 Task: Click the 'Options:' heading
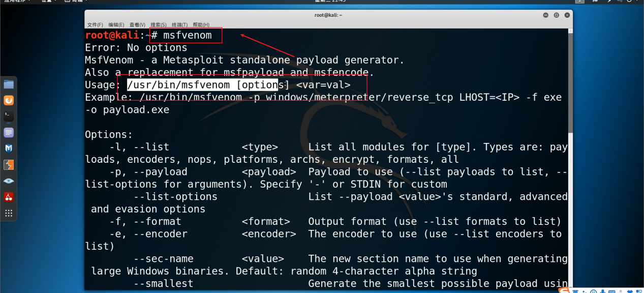click(x=109, y=135)
